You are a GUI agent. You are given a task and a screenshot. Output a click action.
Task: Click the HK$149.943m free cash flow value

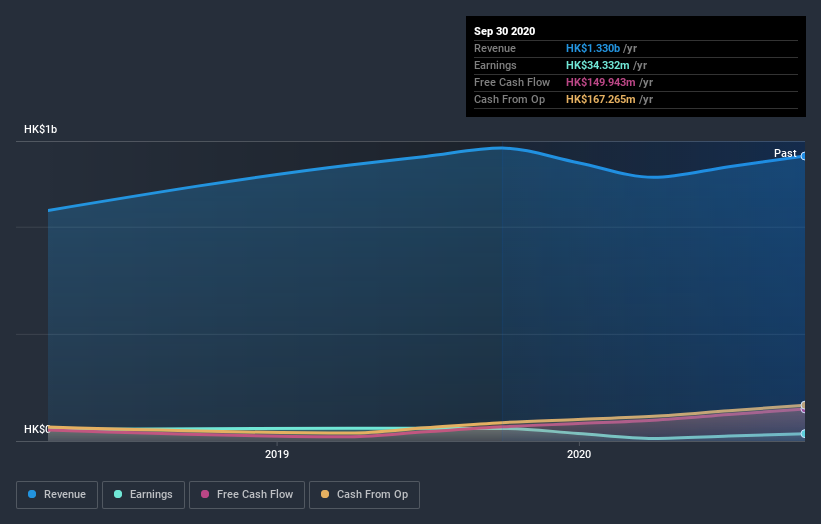(601, 82)
